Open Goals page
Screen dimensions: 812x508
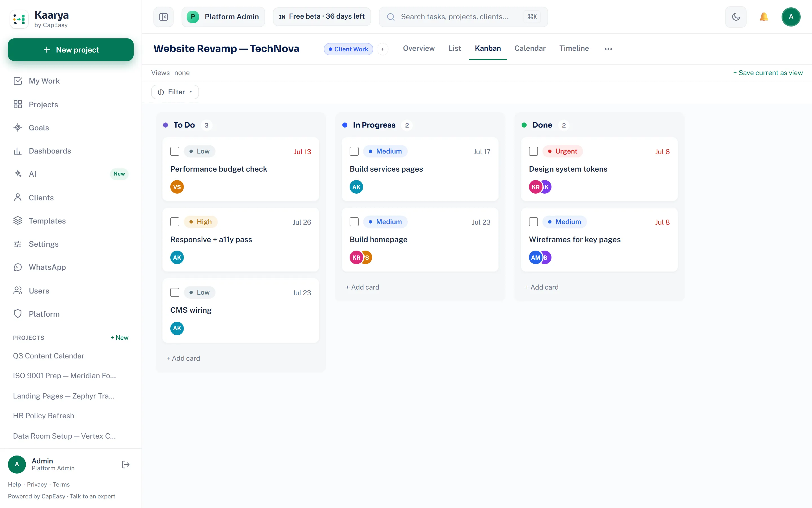click(70, 128)
